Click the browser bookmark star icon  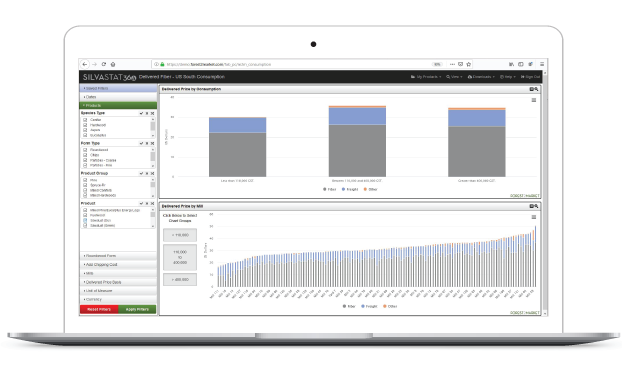coord(468,64)
